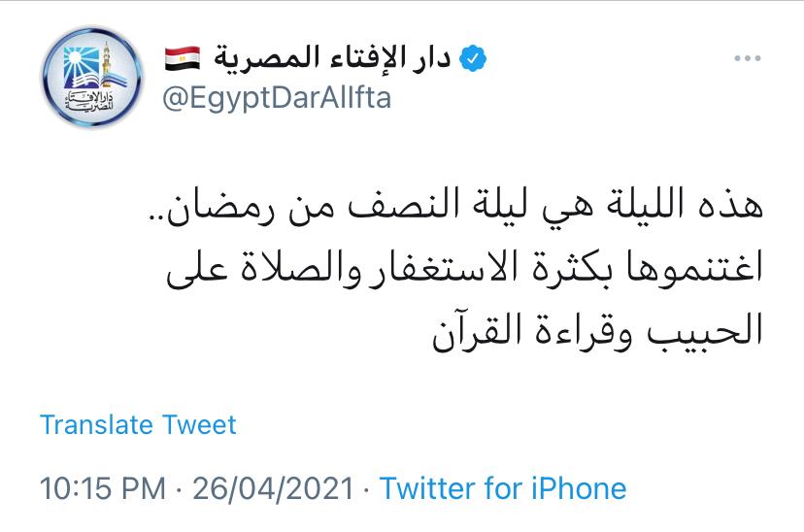Click the blue verified badge
This screenshot has height=532, width=804.
click(472, 59)
